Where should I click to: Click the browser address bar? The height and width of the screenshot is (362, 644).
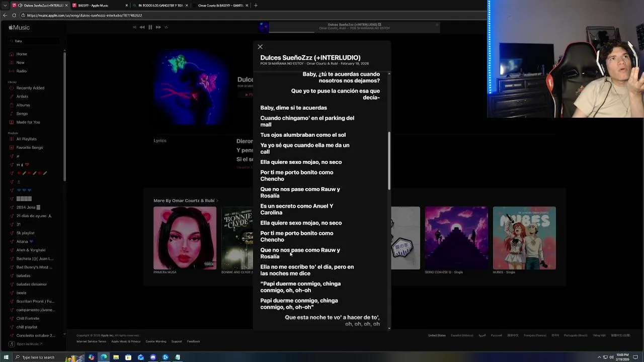tap(252, 16)
